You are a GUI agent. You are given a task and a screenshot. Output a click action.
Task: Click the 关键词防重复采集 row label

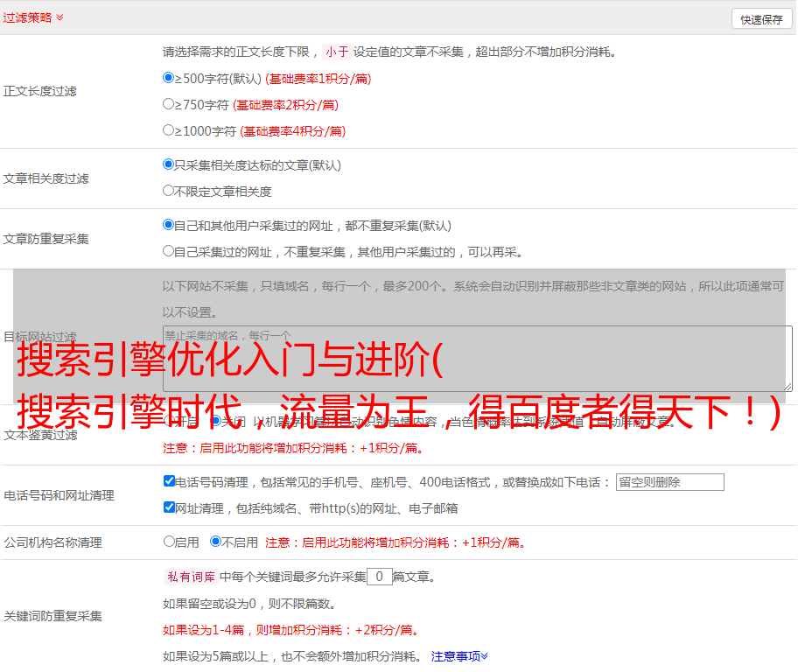coord(52,617)
